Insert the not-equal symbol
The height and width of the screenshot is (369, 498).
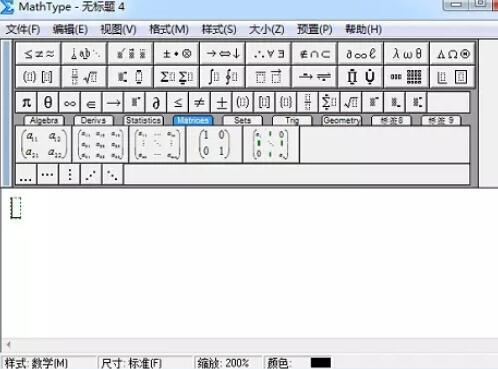[x=199, y=103]
